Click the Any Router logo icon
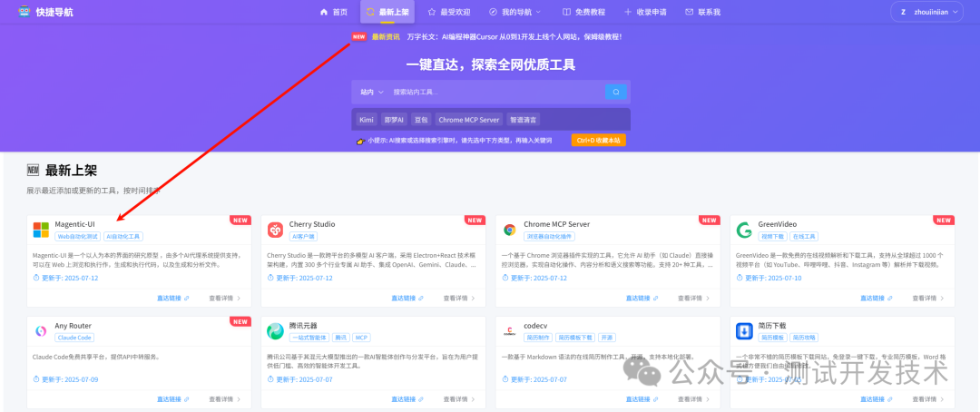The image size is (980, 412). pyautogui.click(x=41, y=330)
